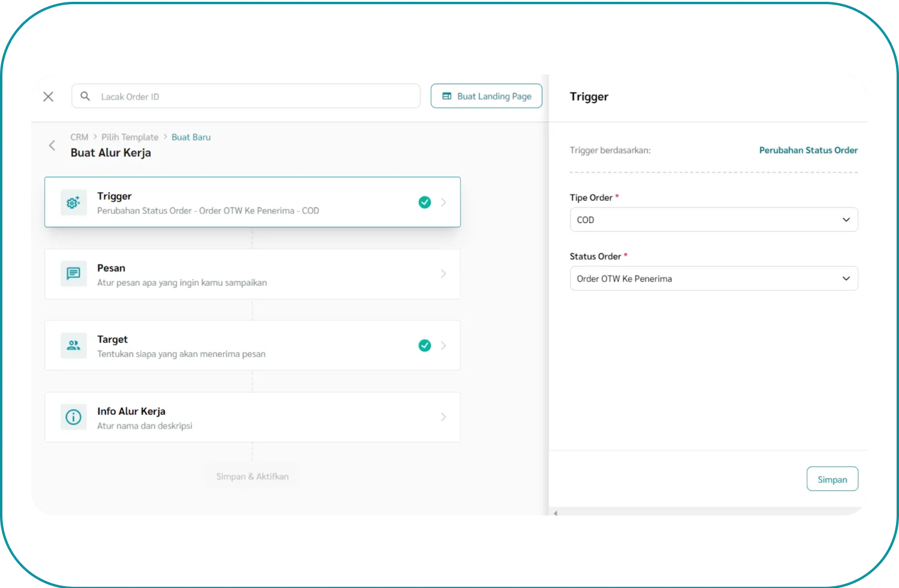The width and height of the screenshot is (899, 588).
Task: Expand the Info Alur Kerja chevron
Action: click(x=444, y=417)
